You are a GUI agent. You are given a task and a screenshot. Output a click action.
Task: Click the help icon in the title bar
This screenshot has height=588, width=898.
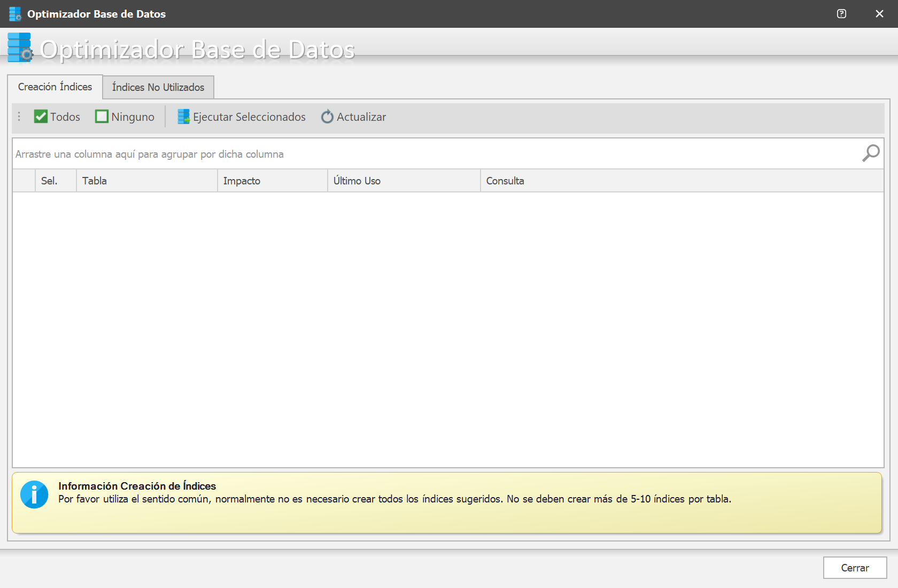click(x=841, y=14)
